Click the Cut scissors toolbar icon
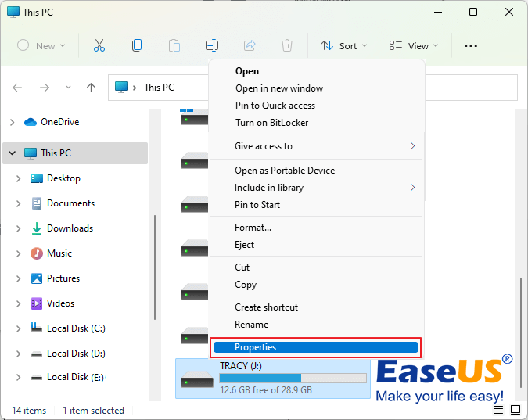This screenshot has height=420, width=528. tap(99, 45)
